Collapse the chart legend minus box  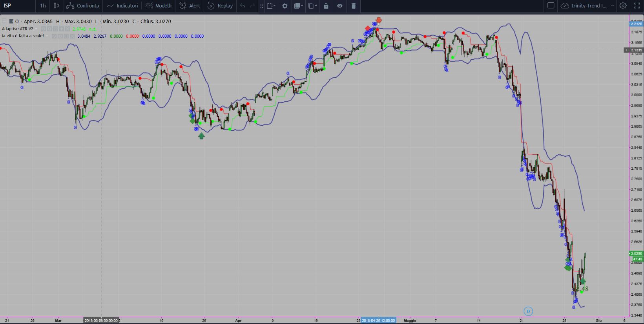pos(4,21)
